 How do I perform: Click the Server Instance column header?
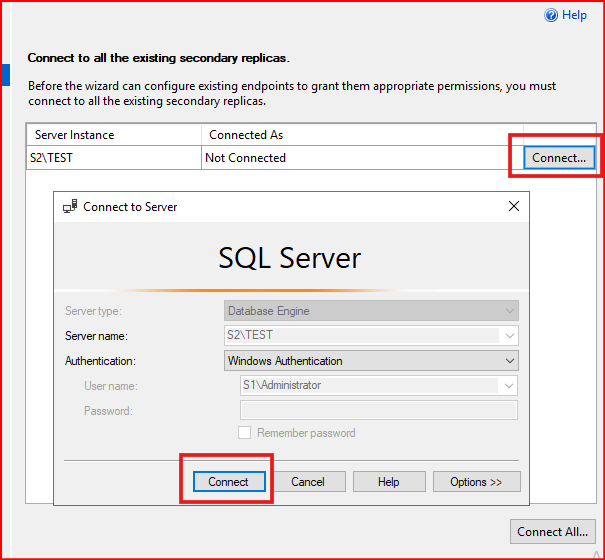click(114, 135)
